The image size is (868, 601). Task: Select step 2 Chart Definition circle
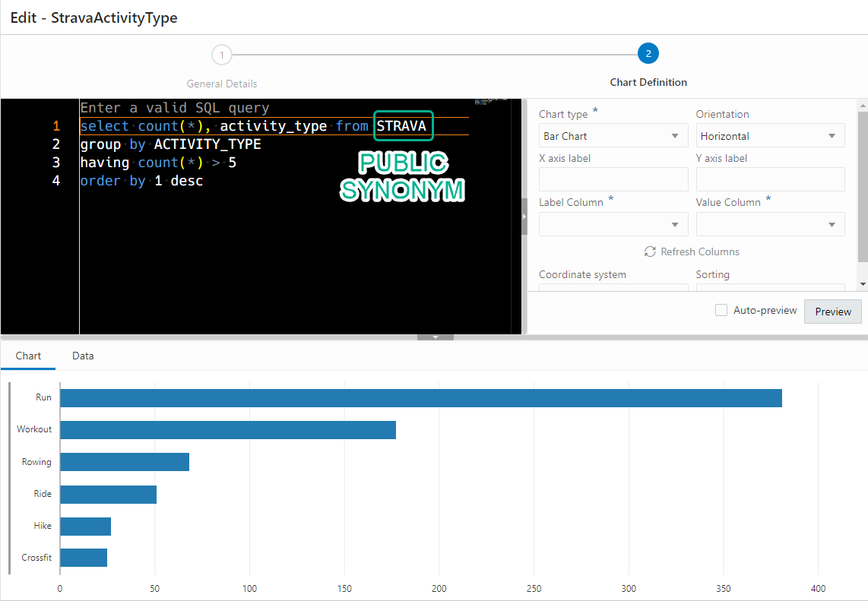click(x=648, y=54)
